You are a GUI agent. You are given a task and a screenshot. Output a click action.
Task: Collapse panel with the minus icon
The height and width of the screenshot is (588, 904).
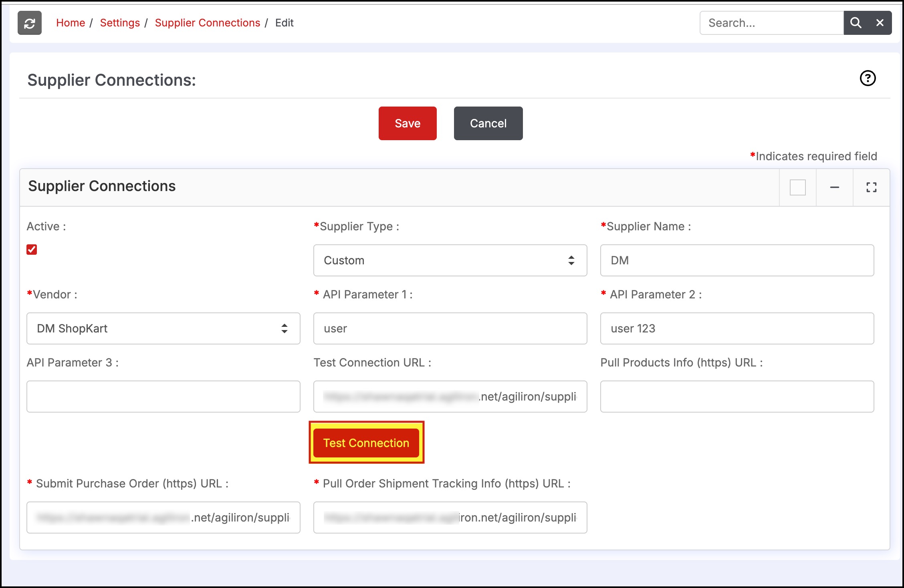point(834,187)
